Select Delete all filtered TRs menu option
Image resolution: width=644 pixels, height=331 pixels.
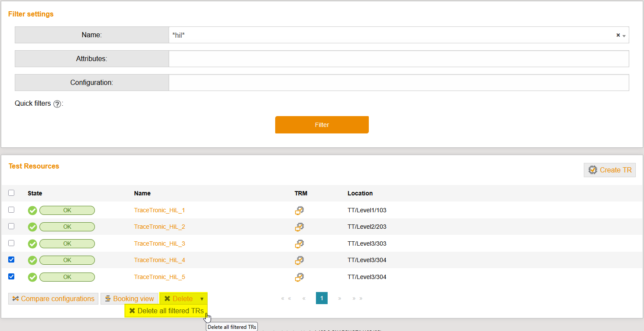tap(166, 311)
